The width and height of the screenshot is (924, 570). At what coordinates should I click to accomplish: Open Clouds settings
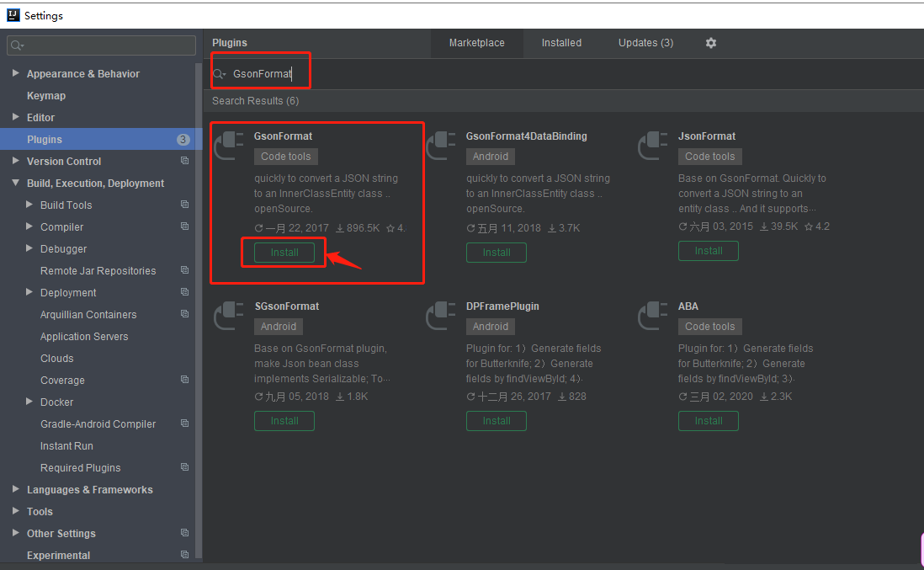click(56, 359)
